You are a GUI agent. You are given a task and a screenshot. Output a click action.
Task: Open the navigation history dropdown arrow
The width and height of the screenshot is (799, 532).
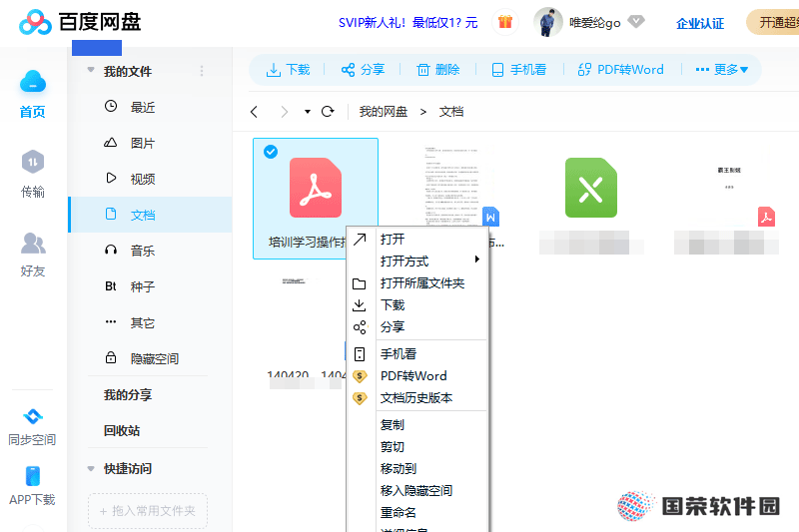(x=308, y=112)
